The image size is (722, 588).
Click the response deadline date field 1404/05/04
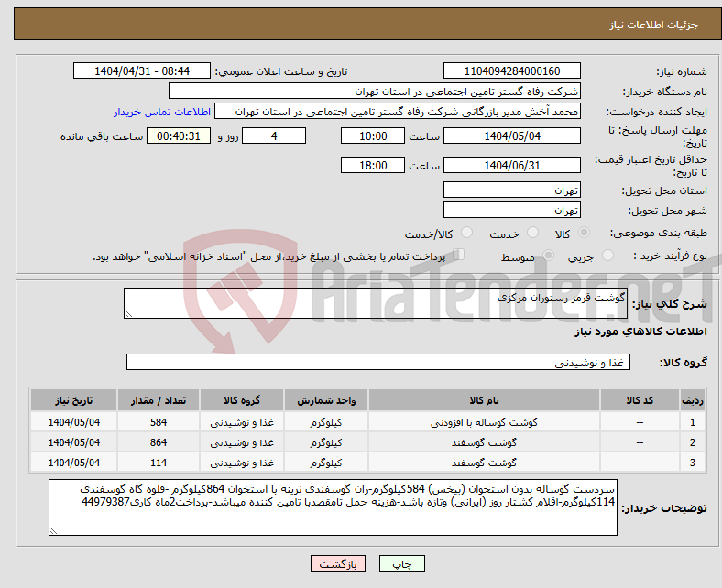pos(511,136)
